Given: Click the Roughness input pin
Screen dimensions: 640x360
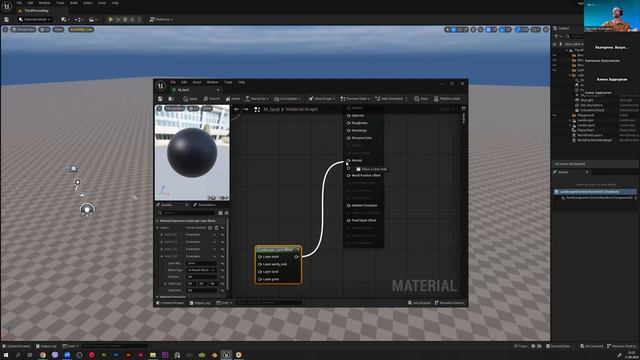Looking at the screenshot, I should coord(349,123).
